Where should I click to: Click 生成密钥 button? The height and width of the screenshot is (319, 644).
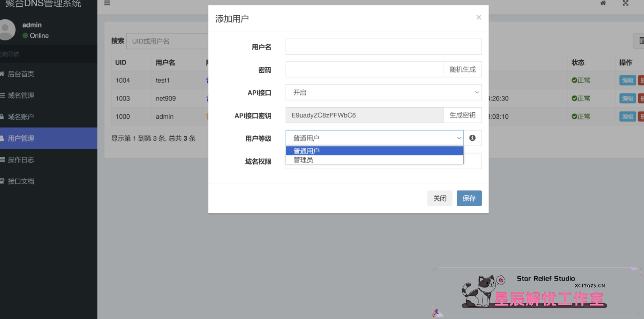(462, 115)
